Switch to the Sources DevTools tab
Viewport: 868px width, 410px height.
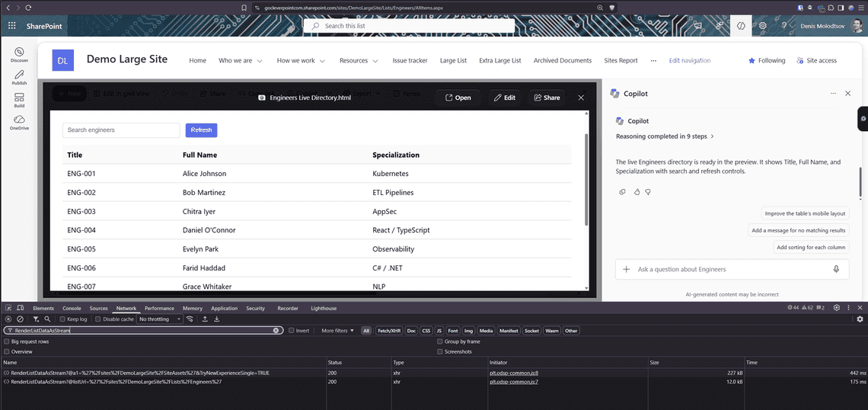point(98,308)
